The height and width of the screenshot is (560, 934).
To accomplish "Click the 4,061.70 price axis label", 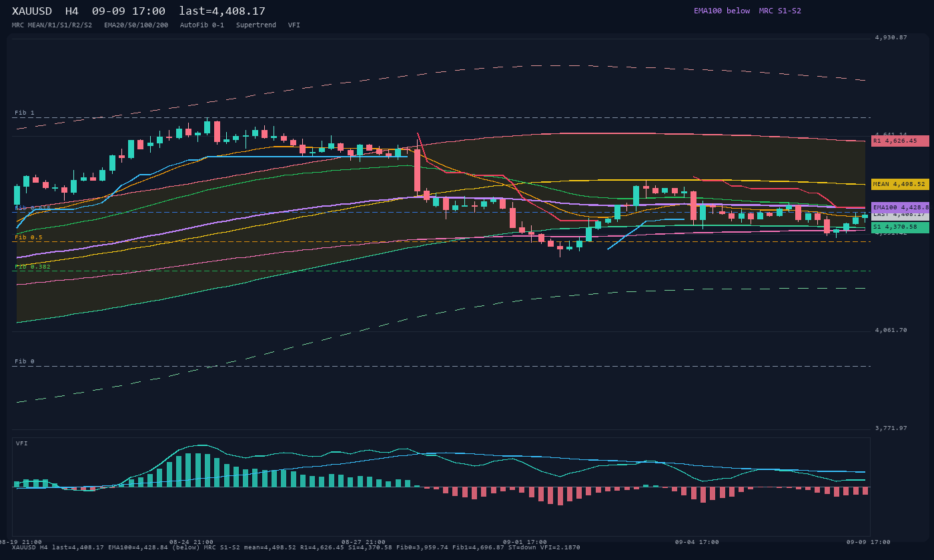I will [891, 330].
